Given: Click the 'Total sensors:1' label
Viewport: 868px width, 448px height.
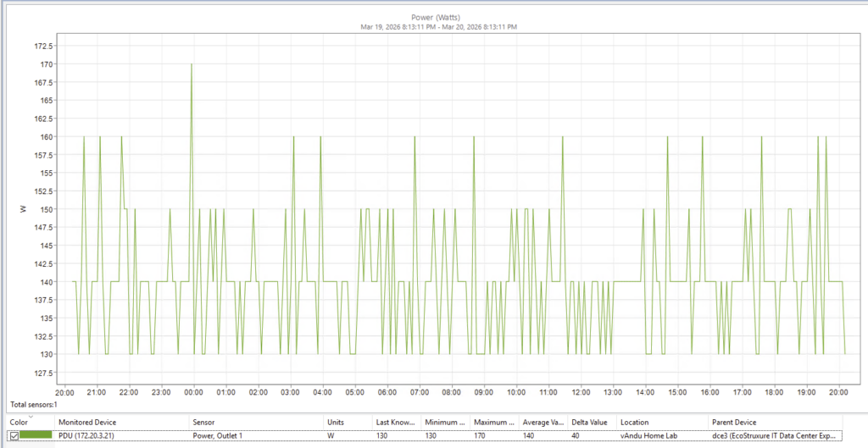Looking at the screenshot, I should (33, 405).
